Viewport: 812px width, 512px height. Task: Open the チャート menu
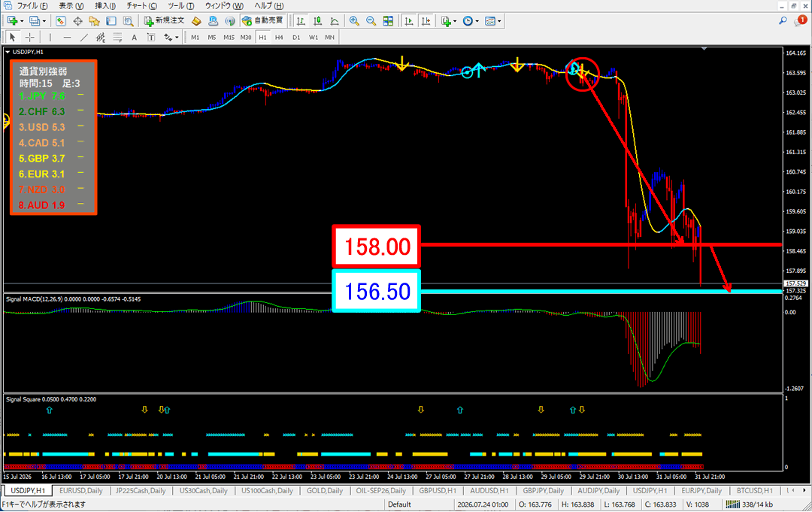click(x=141, y=6)
